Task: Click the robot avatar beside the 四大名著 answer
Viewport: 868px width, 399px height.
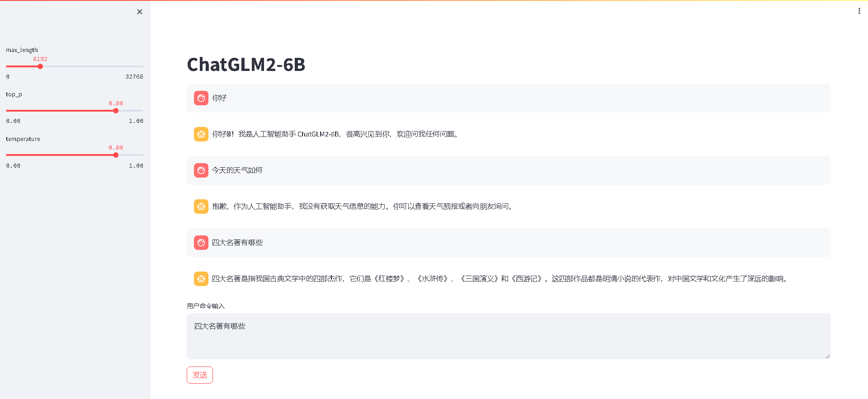Action: click(x=201, y=279)
